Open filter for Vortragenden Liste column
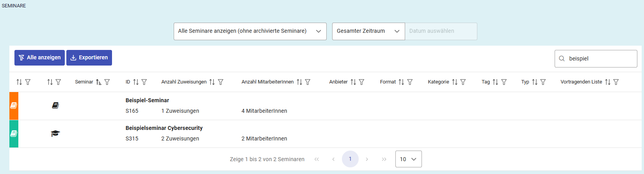644x174 pixels. coord(616,82)
